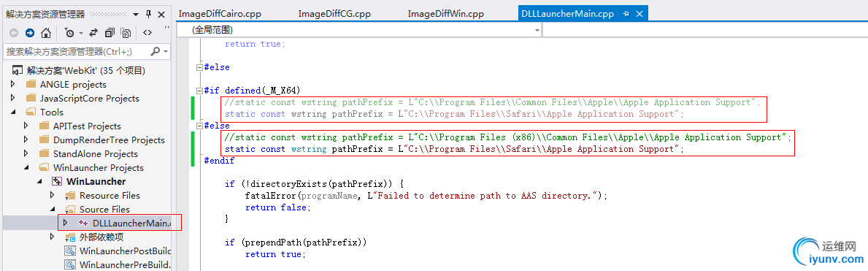Click the Sync with Active Document icon
The image size is (868, 271).
point(94,33)
